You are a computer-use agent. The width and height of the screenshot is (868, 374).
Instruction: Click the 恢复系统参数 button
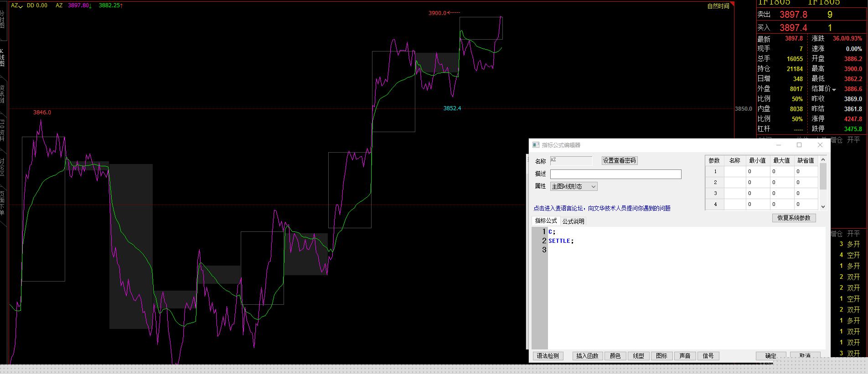(x=794, y=218)
